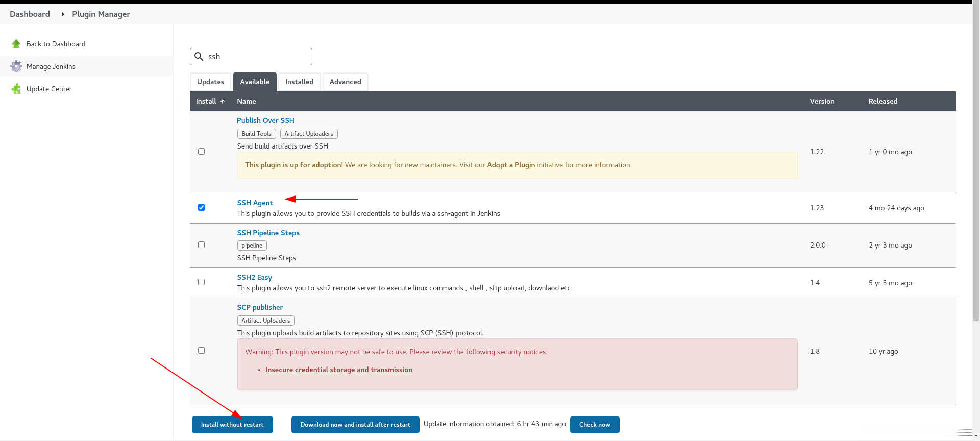
Task: Open Insecure credential storage and transmission notice
Action: 339,370
